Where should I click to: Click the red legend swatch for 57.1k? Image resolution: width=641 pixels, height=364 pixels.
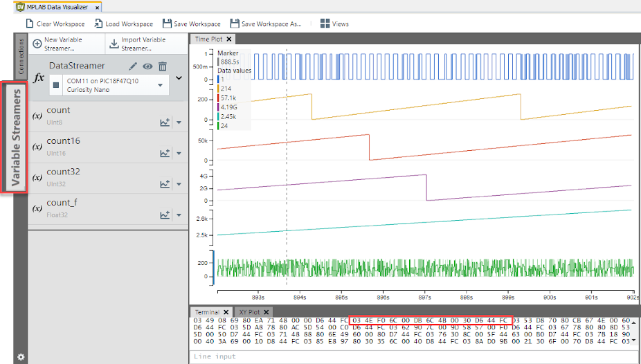point(218,98)
